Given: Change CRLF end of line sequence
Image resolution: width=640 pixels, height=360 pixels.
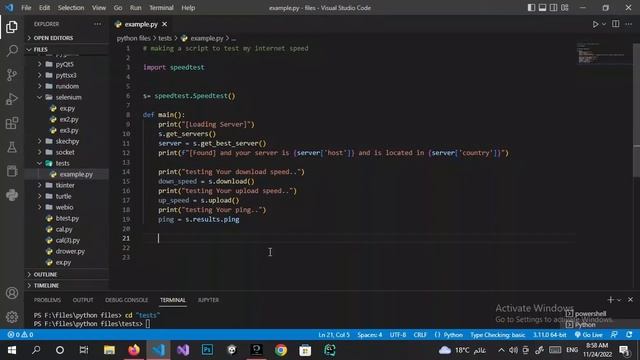Looking at the screenshot, I should pos(420,335).
